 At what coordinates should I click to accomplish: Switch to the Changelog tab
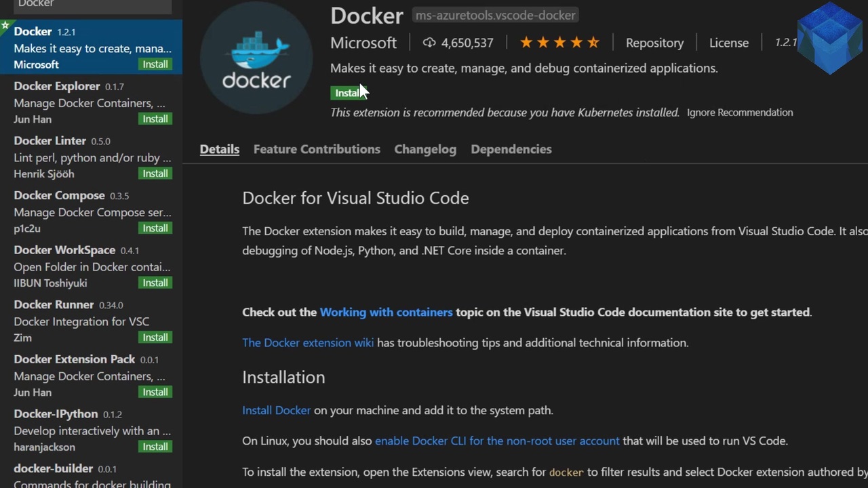point(425,149)
